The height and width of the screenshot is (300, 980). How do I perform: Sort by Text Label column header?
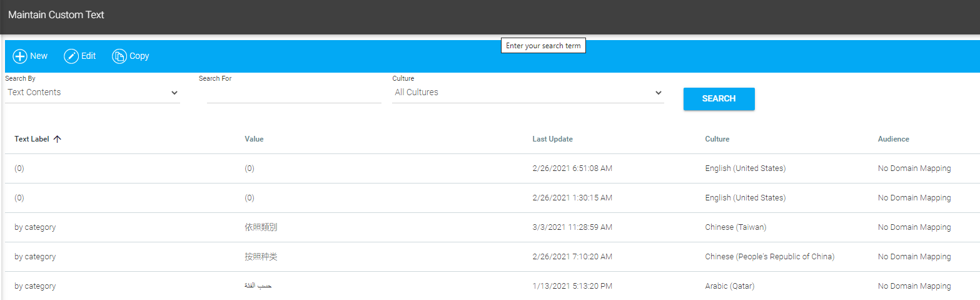[32, 139]
